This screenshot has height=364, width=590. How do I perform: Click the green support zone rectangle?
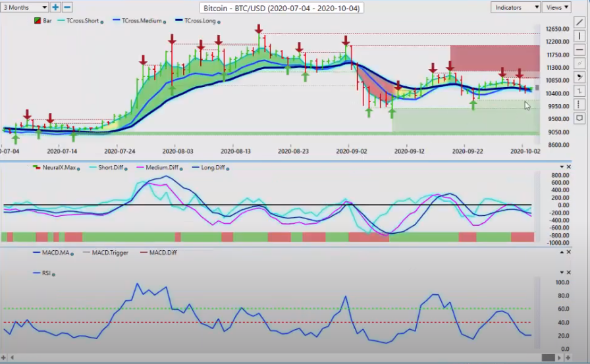click(x=466, y=120)
